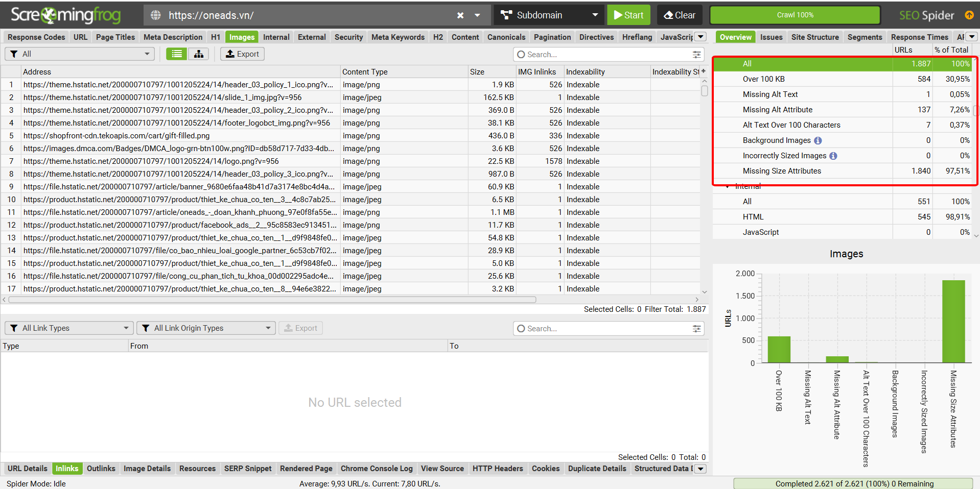Open lower search options sliders icon
Viewport: 980px width, 489px height.
click(696, 329)
